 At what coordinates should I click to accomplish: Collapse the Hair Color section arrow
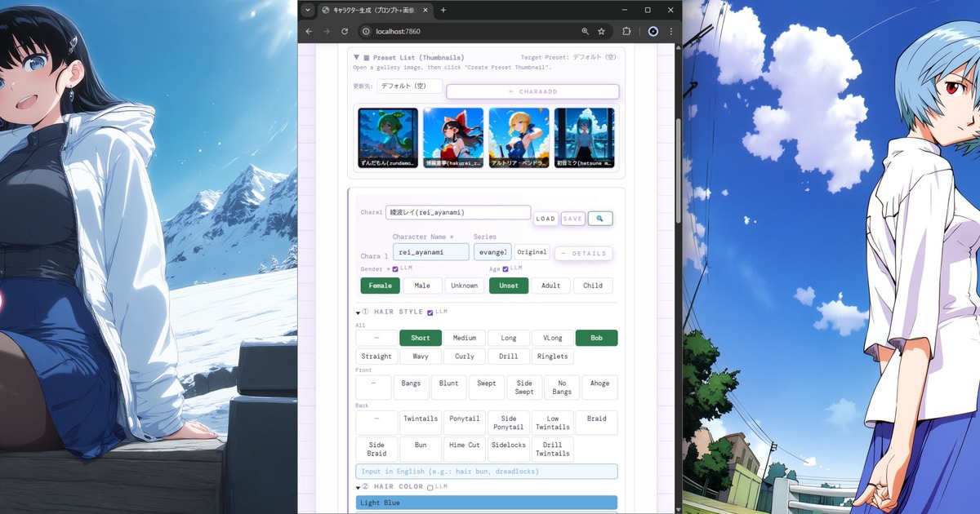[358, 487]
